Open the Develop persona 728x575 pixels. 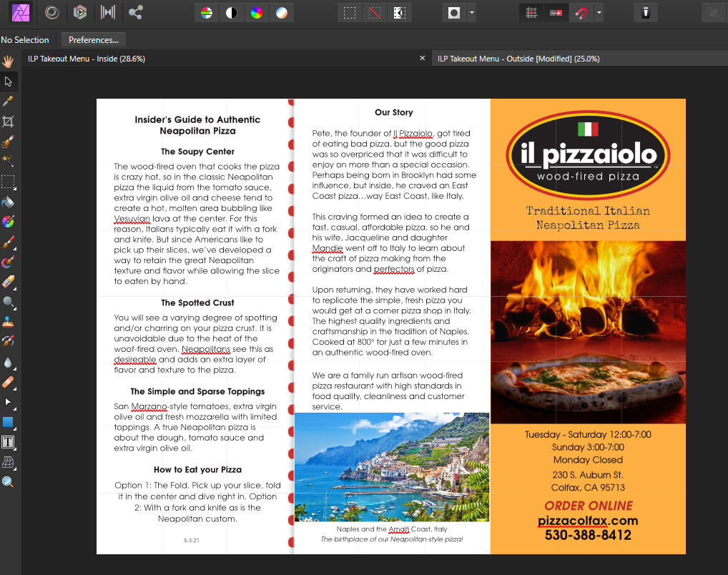[x=80, y=13]
